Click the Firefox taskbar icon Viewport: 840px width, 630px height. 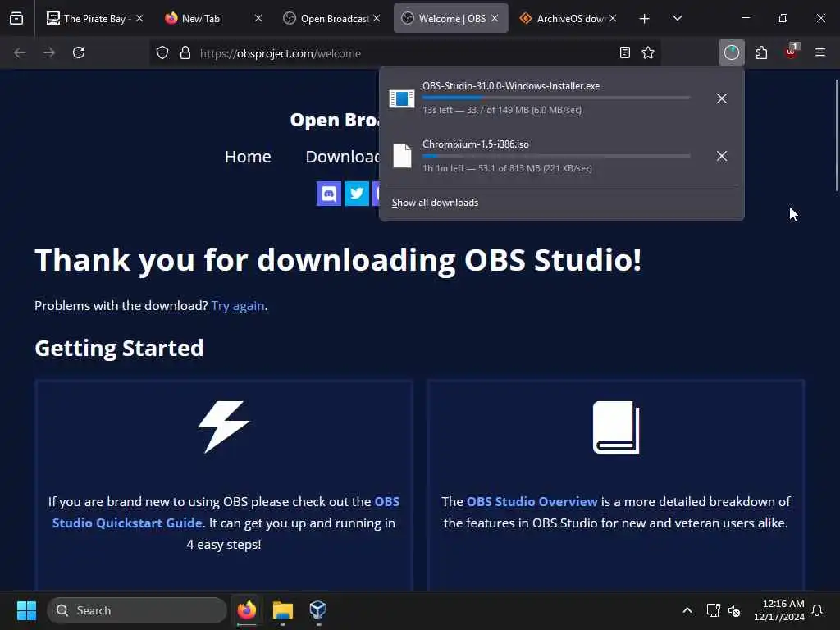pos(246,610)
